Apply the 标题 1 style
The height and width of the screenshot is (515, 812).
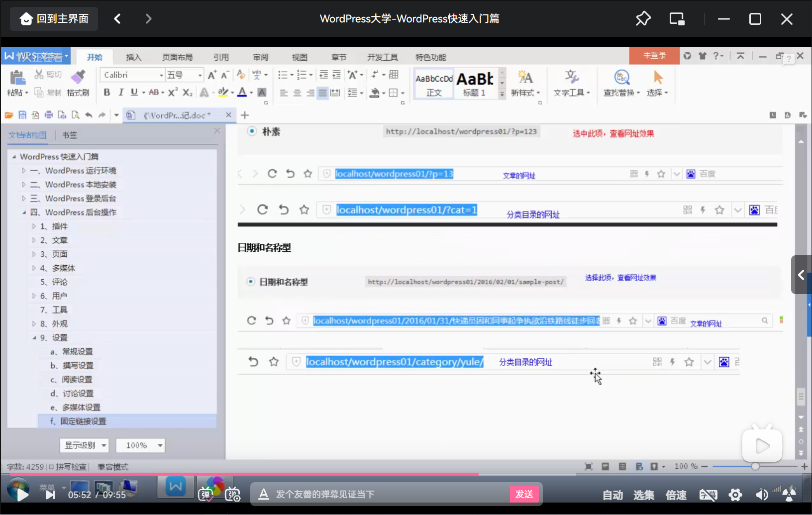point(475,84)
